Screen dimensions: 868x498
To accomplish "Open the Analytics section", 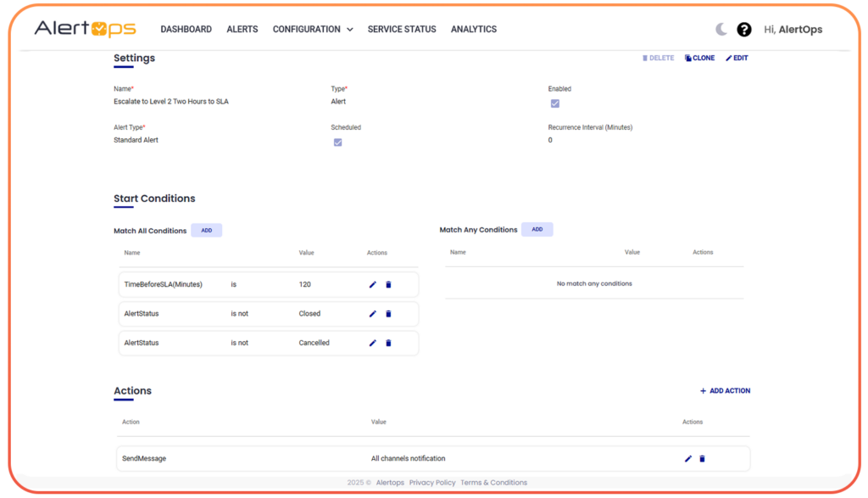I will coord(474,29).
